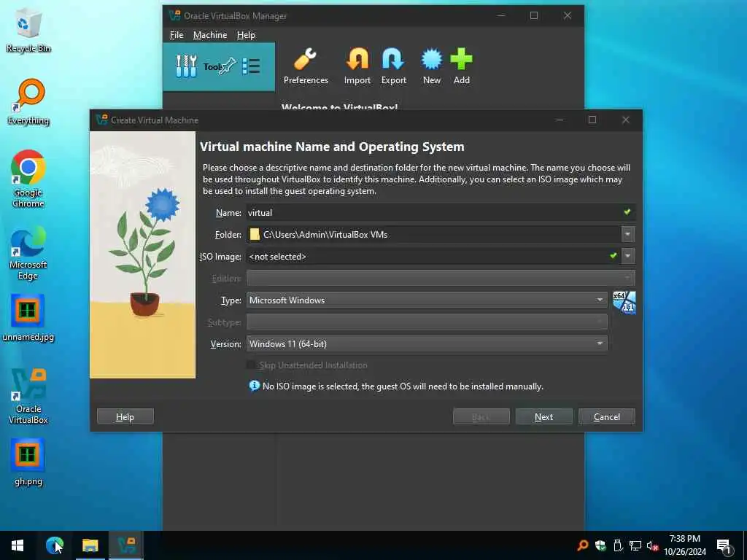Open the Help menu in the menu bar
This screenshot has height=560, width=747.
(x=246, y=35)
